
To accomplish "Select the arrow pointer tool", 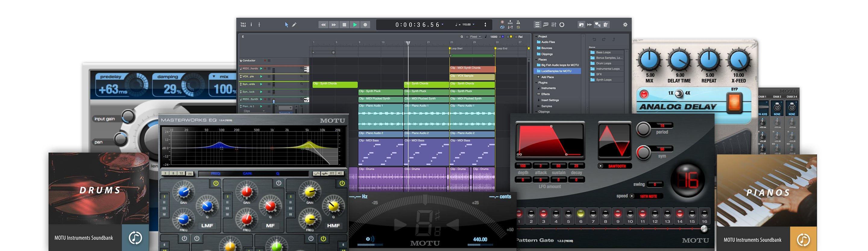I will [x=286, y=25].
